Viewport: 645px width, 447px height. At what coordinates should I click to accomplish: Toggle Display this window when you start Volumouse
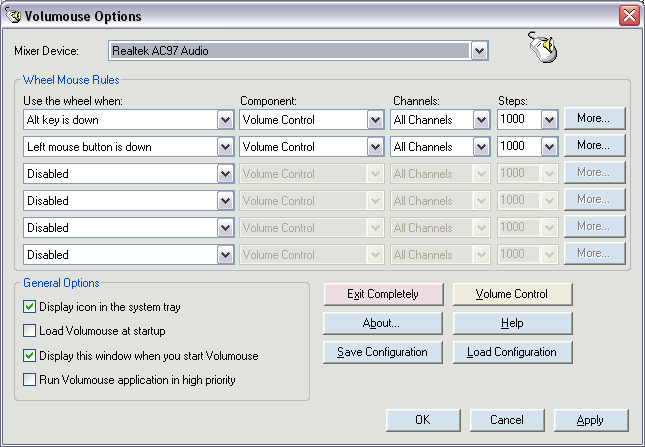29,355
